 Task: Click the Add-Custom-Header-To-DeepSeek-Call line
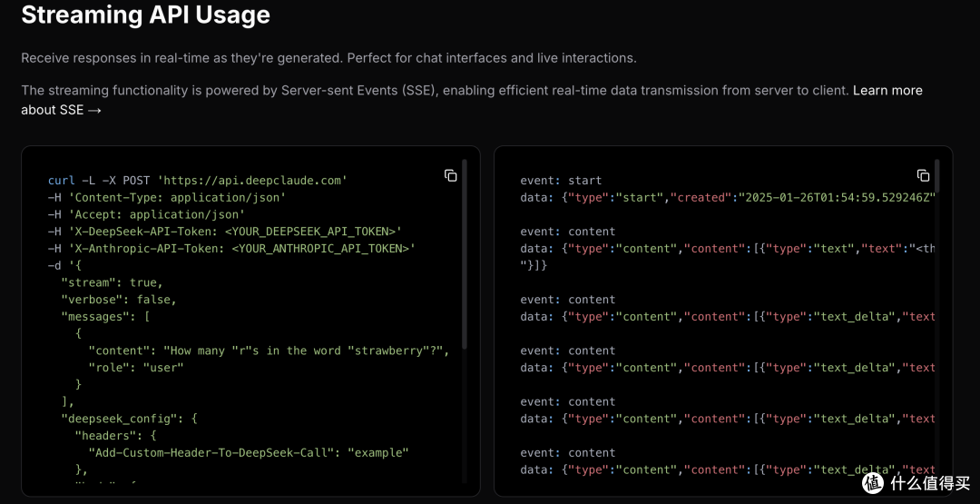(249, 452)
